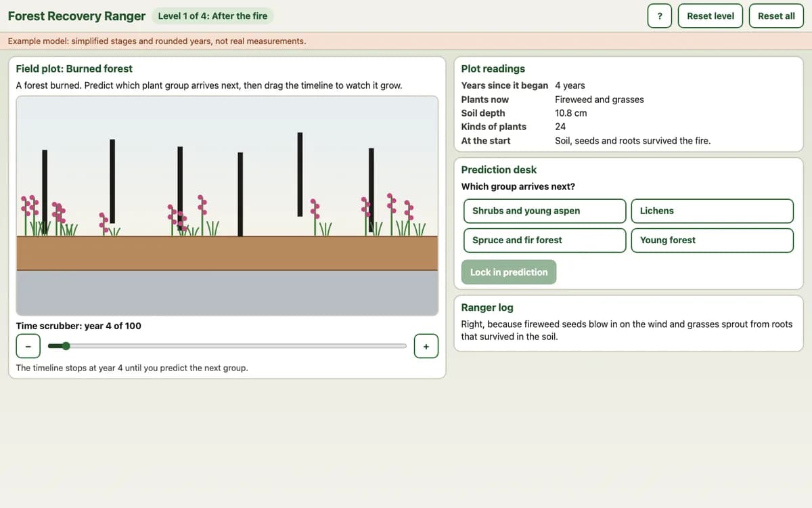Click the timeline stops at year 4 note
The height and width of the screenshot is (508, 812).
click(x=132, y=368)
